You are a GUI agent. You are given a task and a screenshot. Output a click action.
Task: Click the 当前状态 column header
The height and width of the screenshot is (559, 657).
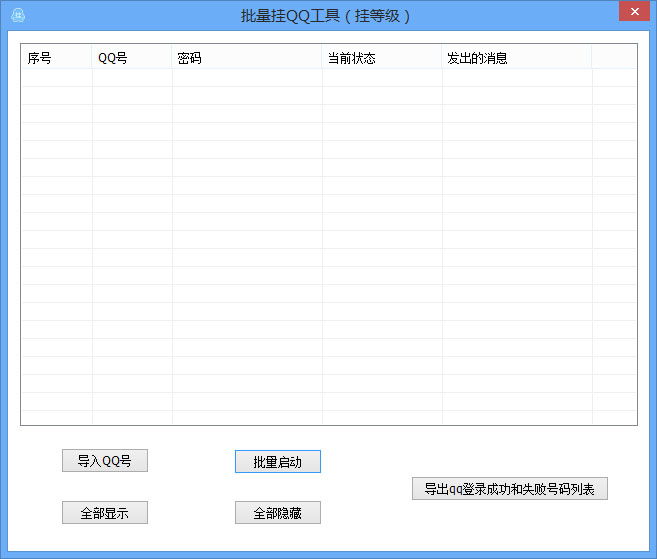(x=382, y=57)
